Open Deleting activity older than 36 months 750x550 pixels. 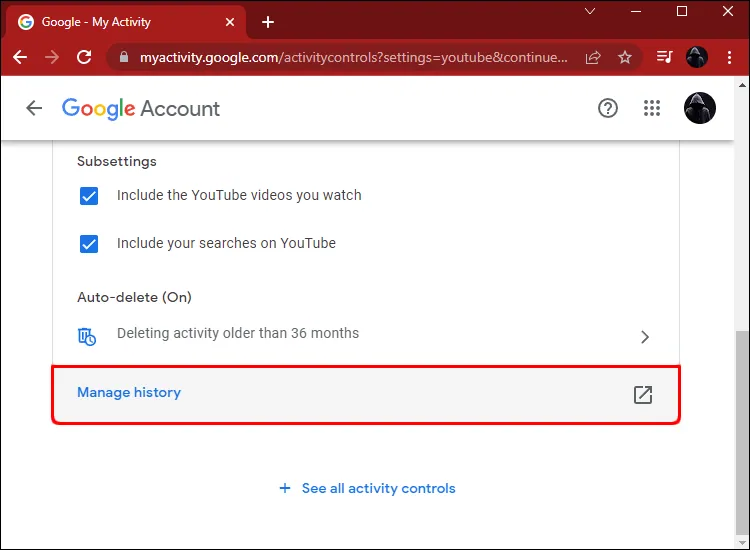click(366, 333)
